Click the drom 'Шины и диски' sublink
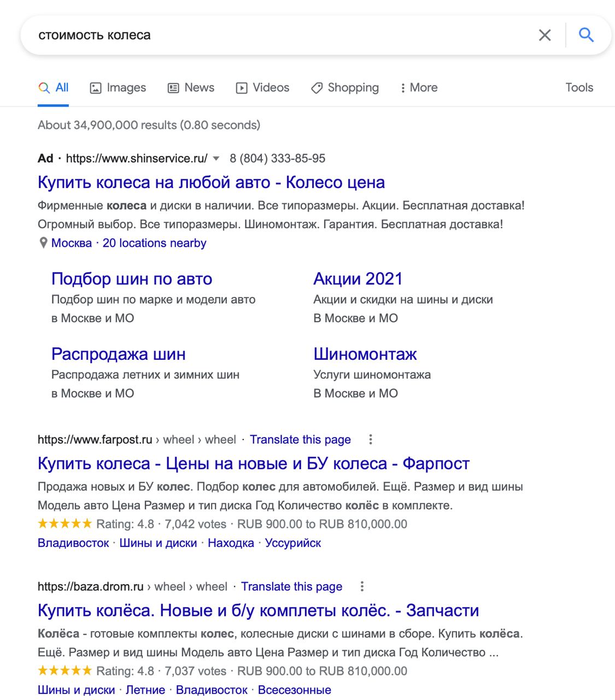This screenshot has height=700, width=615. pyautogui.click(x=76, y=690)
